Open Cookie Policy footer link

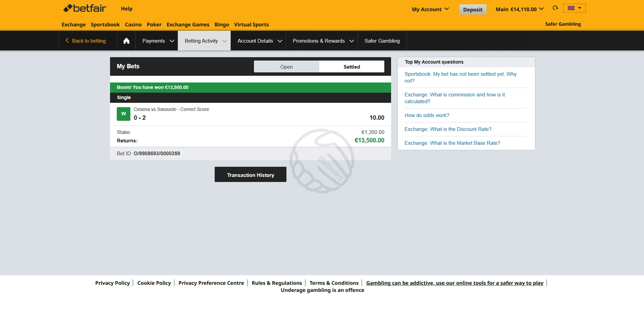pos(154,283)
